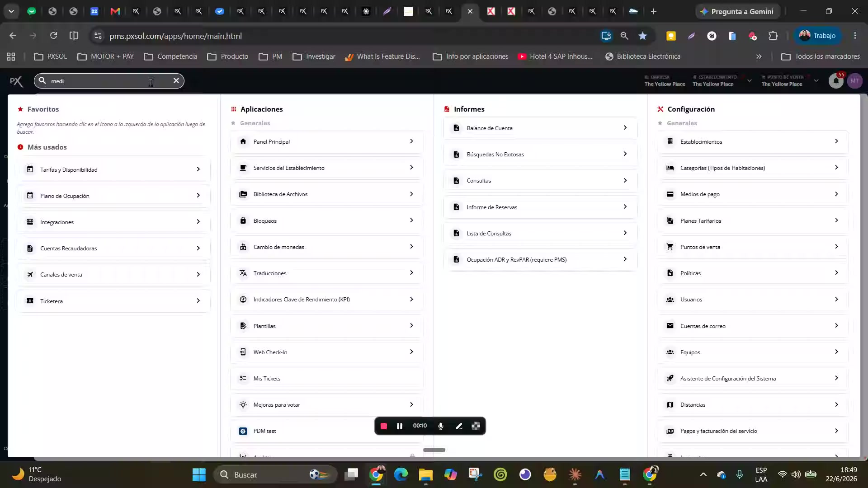Click the Mejoras para votar lightbulb icon
Viewport: 868px width, 488px height.
[x=243, y=405]
